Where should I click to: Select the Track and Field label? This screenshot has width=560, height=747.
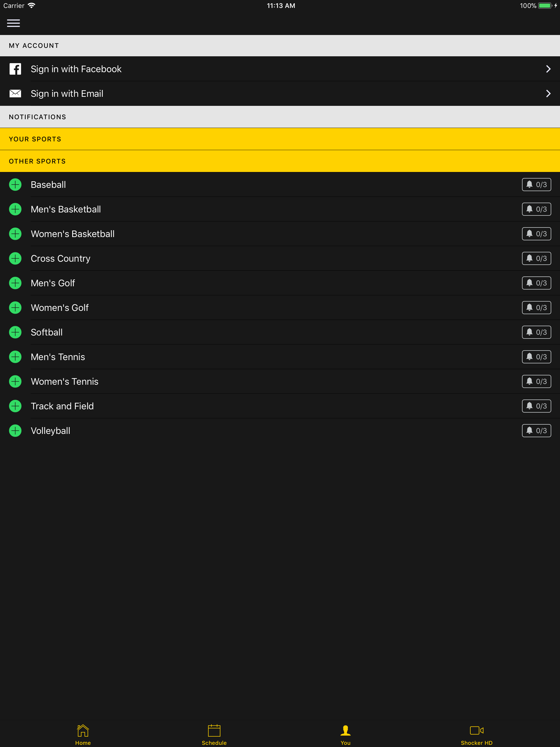pos(62,406)
